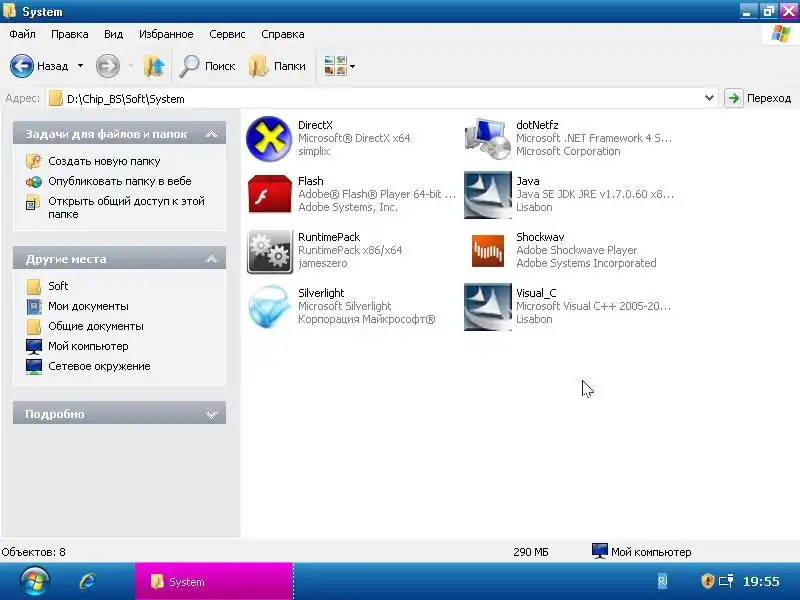Screen dimensions: 800x600
Task: Click the 19:55 clock in tray
Action: pyautogui.click(x=761, y=581)
